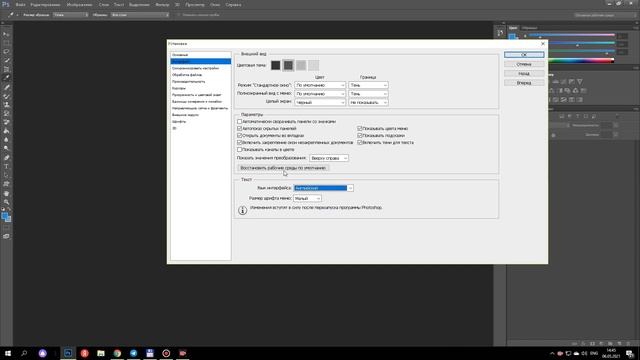Open Telegram from the taskbar
The image size is (640, 360).
(133, 353)
